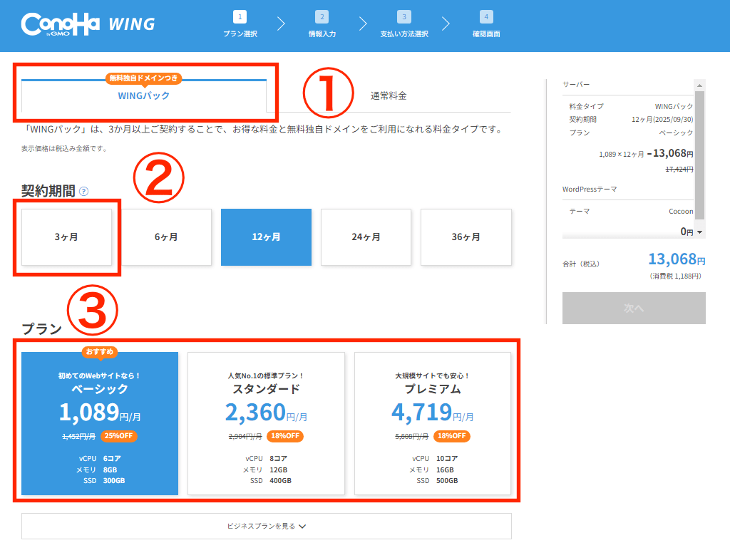This screenshot has width=730, height=560.
Task: Click the WordPressテーマ summary heading
Action: point(590,190)
